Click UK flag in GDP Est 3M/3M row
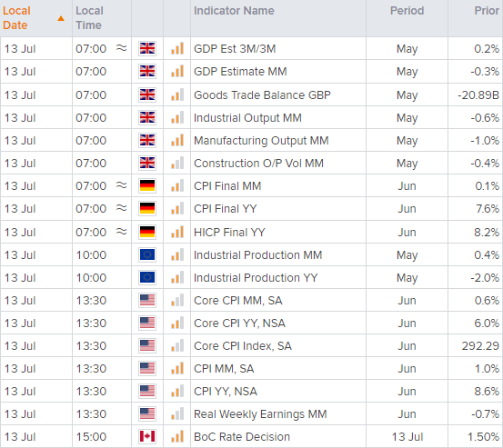The image size is (503, 448). coord(147,49)
